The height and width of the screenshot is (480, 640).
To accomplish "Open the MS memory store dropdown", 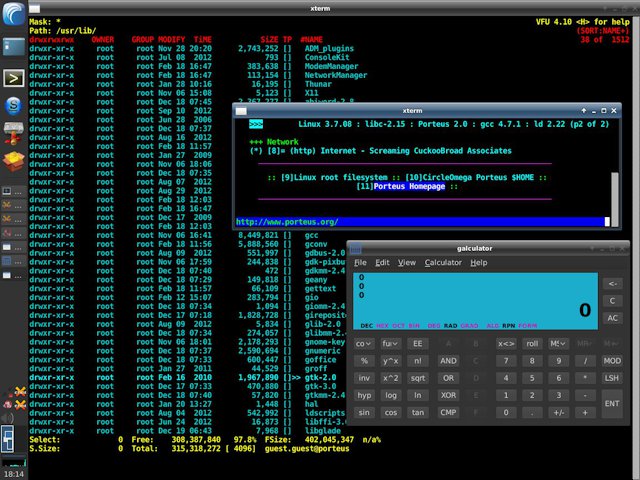I will click(x=558, y=344).
